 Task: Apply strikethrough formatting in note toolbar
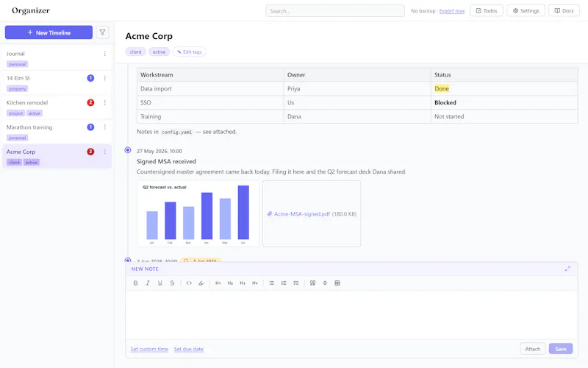click(172, 283)
